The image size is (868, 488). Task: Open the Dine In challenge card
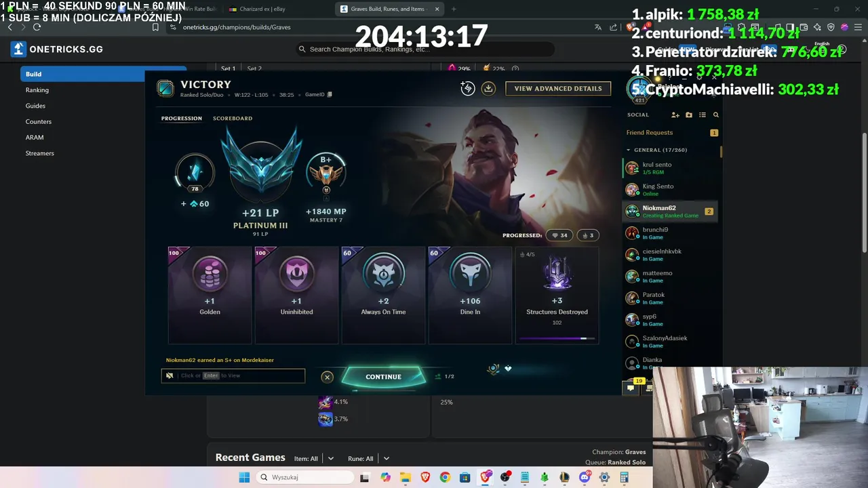pos(471,295)
